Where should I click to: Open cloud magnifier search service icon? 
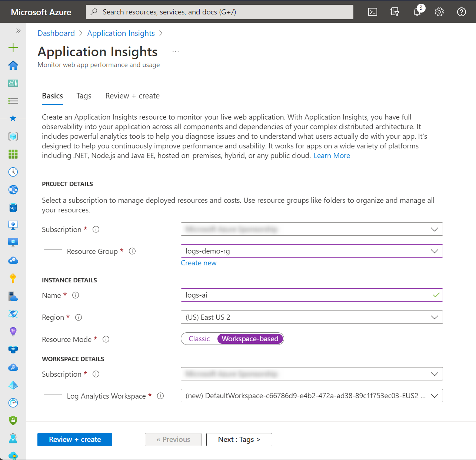pyautogui.click(x=13, y=367)
